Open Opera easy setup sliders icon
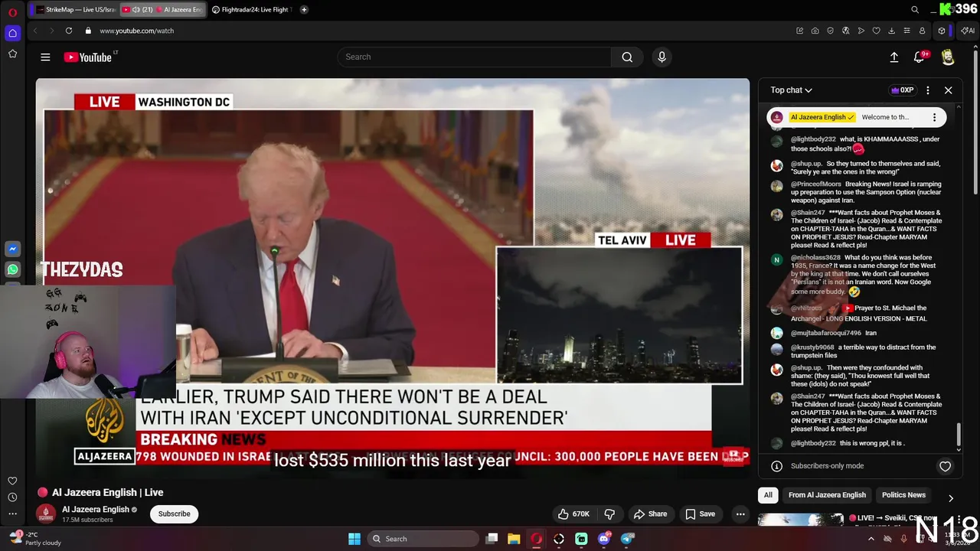 click(x=906, y=31)
